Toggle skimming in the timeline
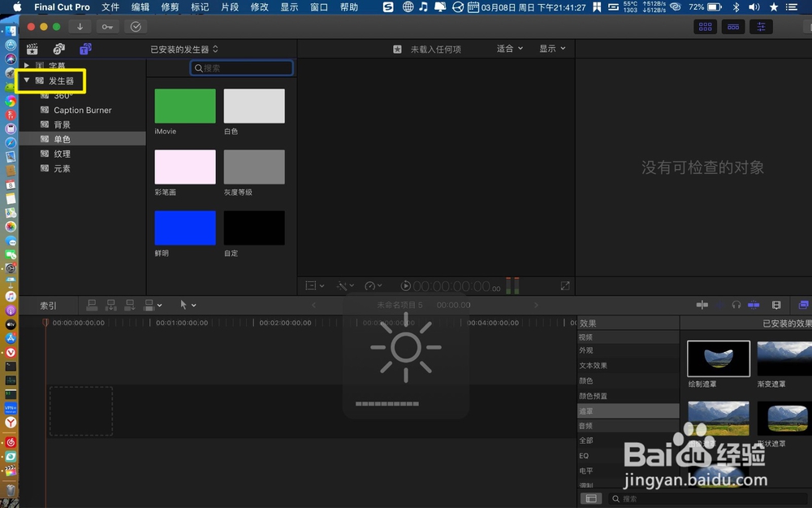 pos(702,305)
